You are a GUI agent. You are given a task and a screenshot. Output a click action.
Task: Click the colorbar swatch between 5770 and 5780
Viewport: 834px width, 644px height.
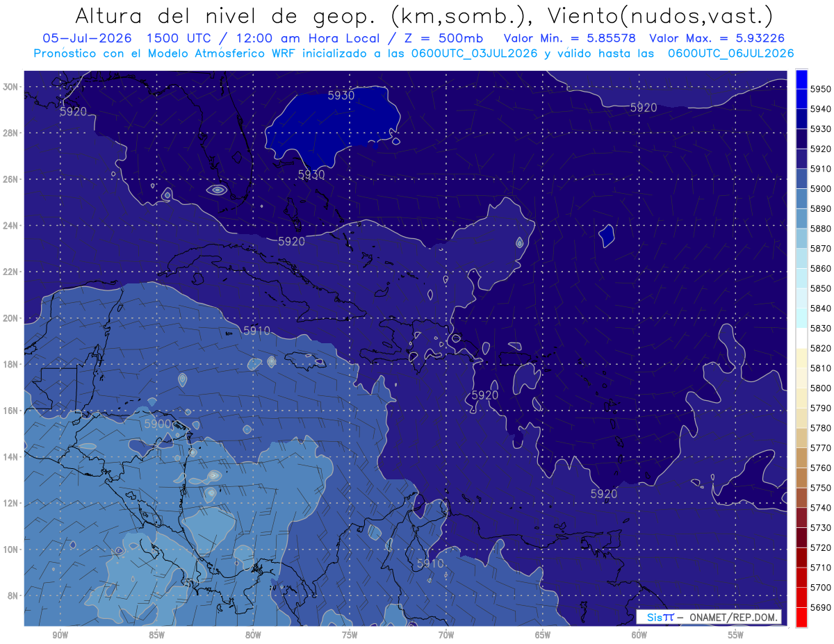[801, 438]
